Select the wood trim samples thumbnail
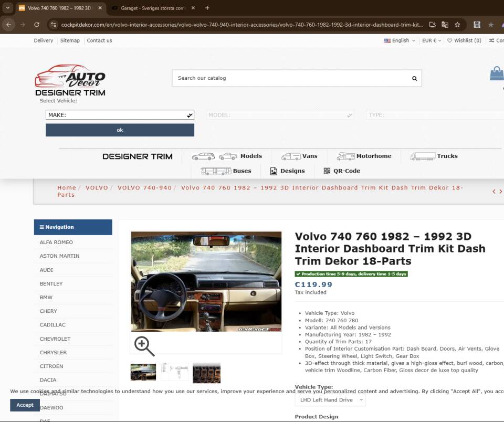The height and width of the screenshot is (422, 504). click(x=207, y=373)
